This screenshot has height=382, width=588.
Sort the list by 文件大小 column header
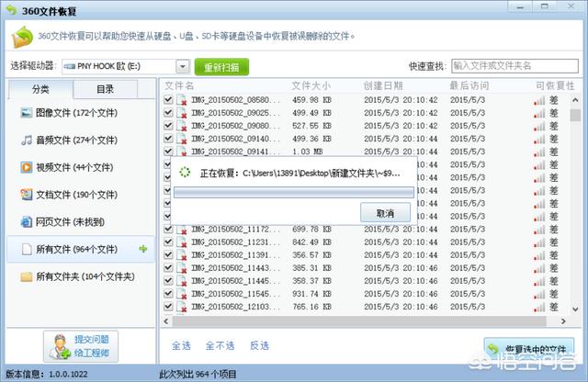tap(312, 85)
